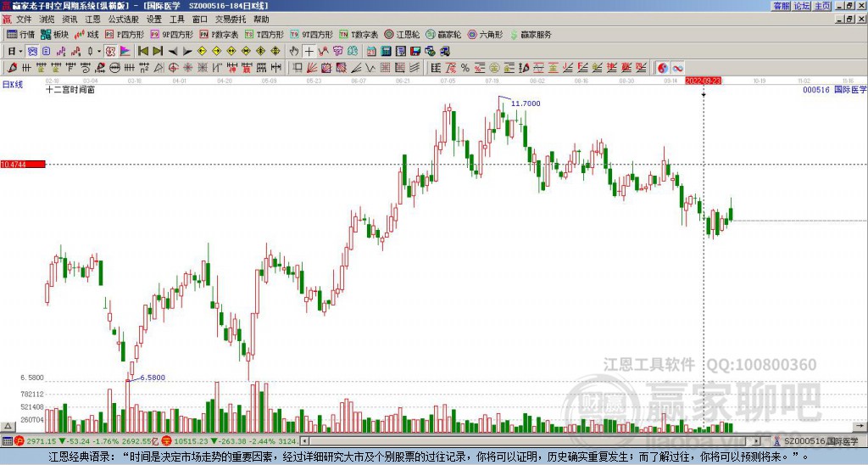This screenshot has width=868, height=465.
Task: Toggle the infinity symbol icon
Action: 677,68
